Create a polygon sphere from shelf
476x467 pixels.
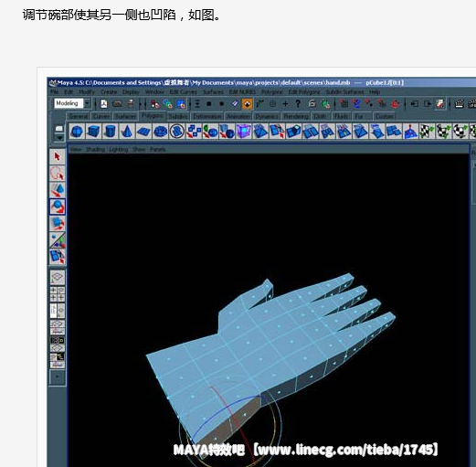pyautogui.click(x=77, y=132)
